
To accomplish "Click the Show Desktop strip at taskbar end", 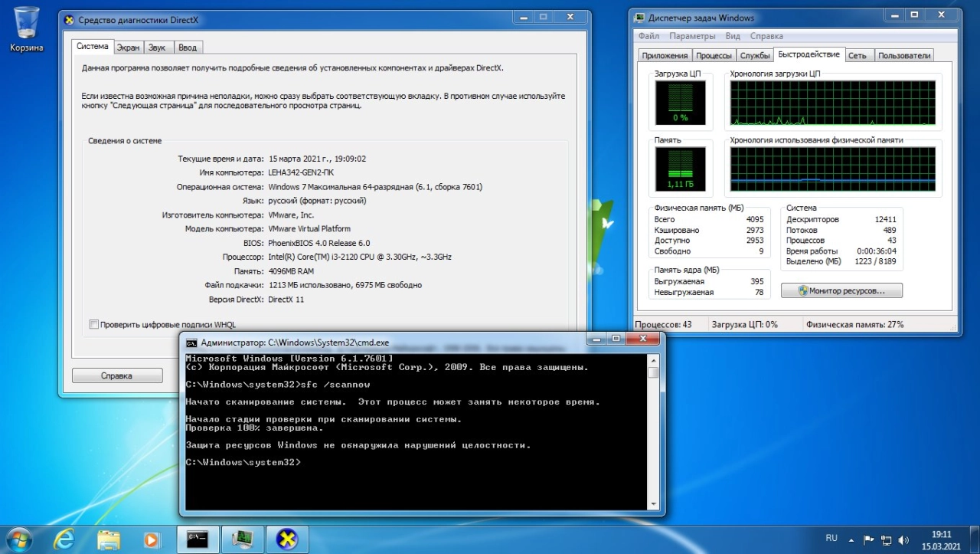I will pos(975,540).
